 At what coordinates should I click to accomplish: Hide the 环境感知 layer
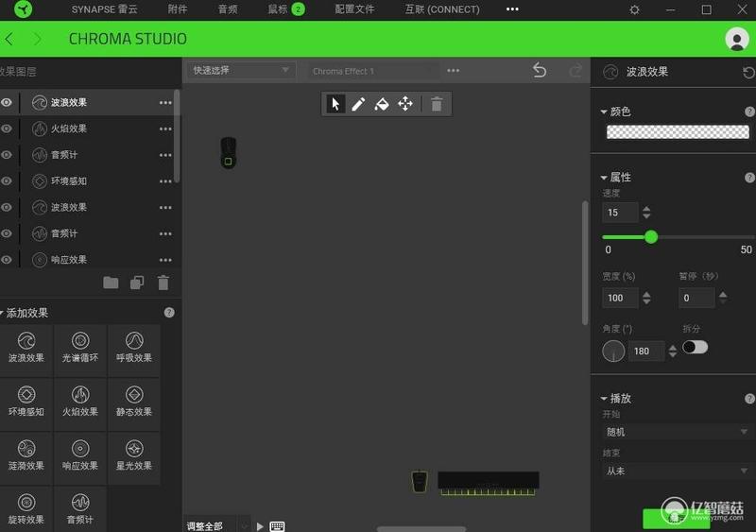[7, 180]
